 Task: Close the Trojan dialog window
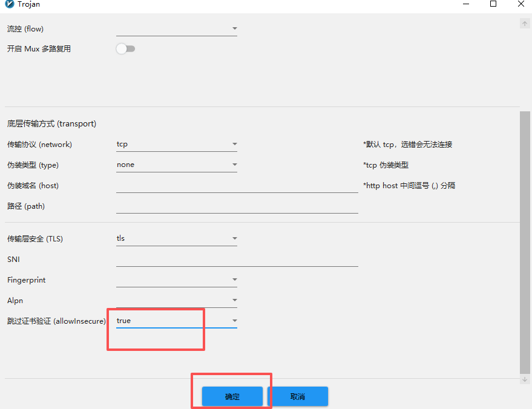pyautogui.click(x=521, y=4)
